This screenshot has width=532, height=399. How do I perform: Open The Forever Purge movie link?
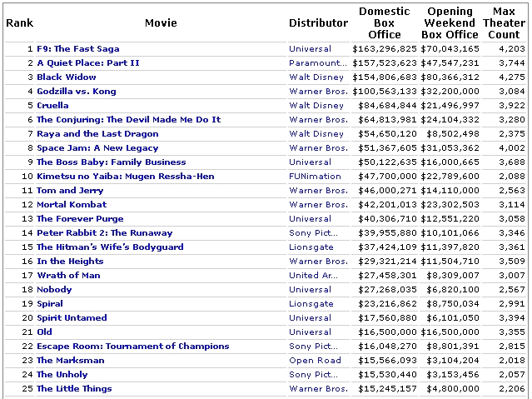80,219
